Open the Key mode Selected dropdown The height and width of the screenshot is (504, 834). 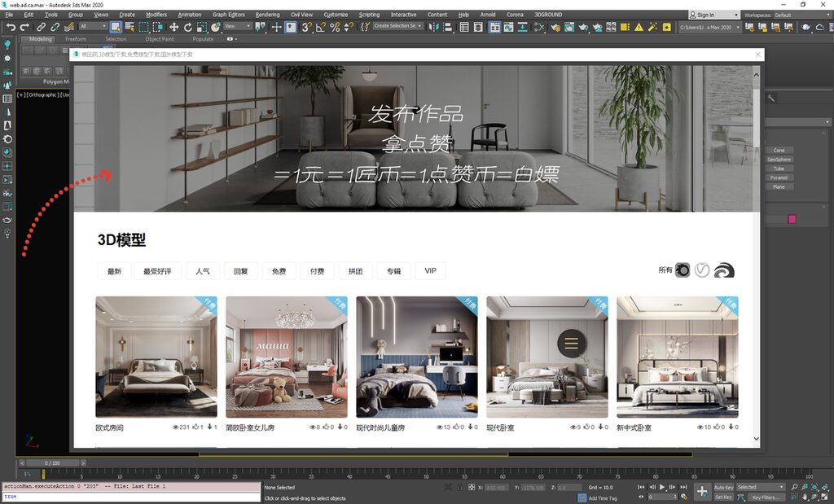761,487
